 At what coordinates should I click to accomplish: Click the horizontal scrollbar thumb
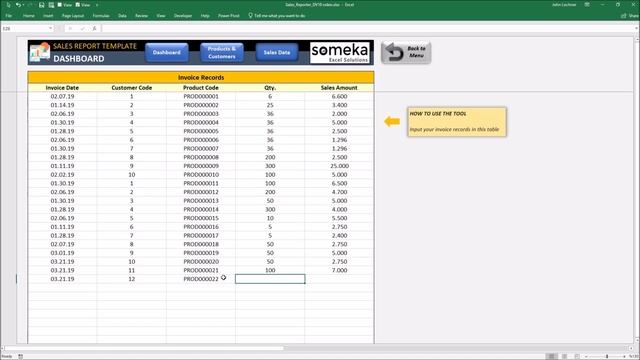click(x=144, y=348)
